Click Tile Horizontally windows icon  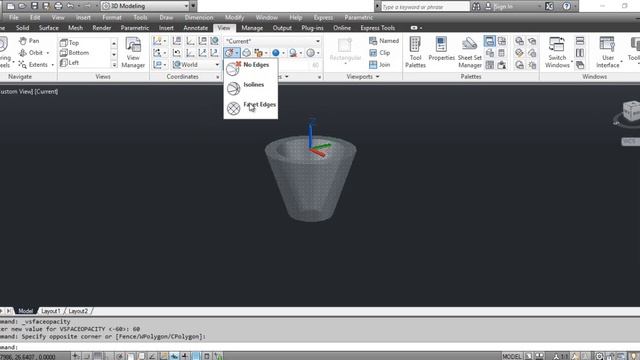(580, 41)
